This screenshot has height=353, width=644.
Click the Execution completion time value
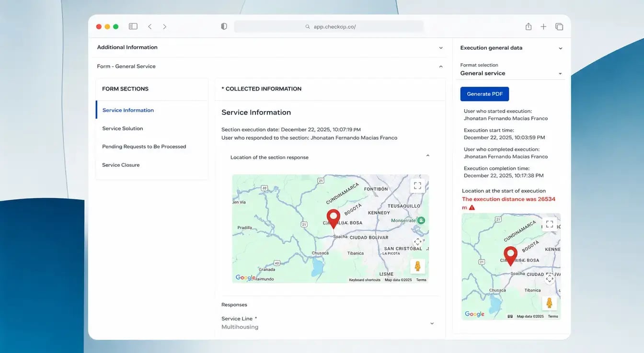pos(504,176)
